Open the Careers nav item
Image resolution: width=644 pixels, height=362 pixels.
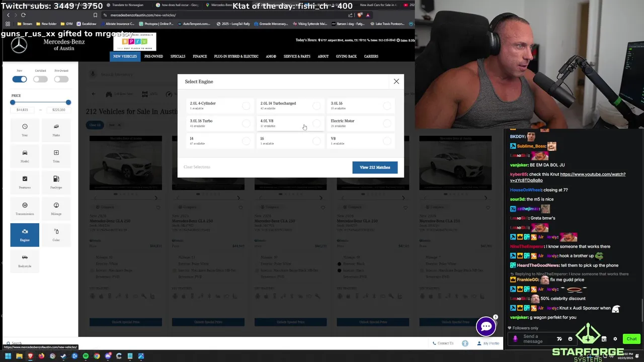coord(371,56)
